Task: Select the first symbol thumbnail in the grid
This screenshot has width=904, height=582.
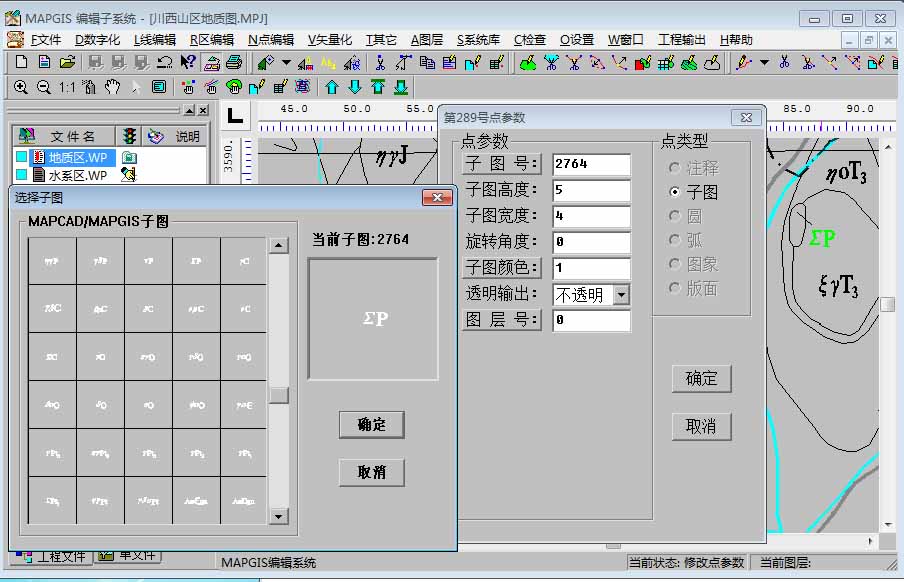Action: tap(52, 261)
